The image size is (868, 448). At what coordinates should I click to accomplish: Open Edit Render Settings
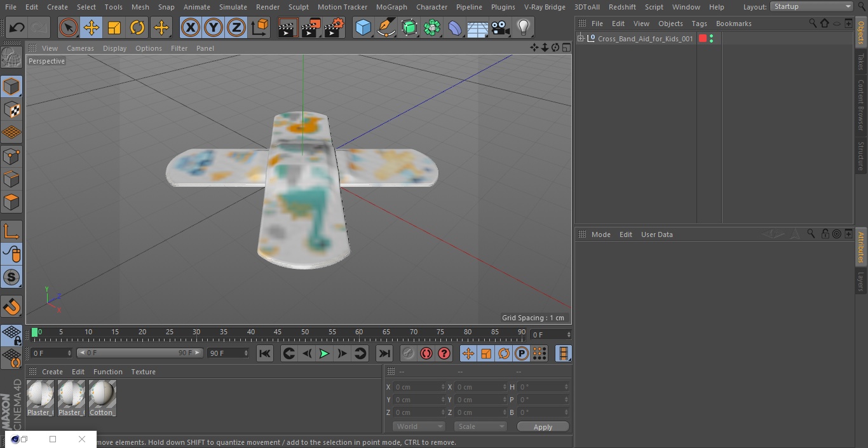click(x=334, y=27)
